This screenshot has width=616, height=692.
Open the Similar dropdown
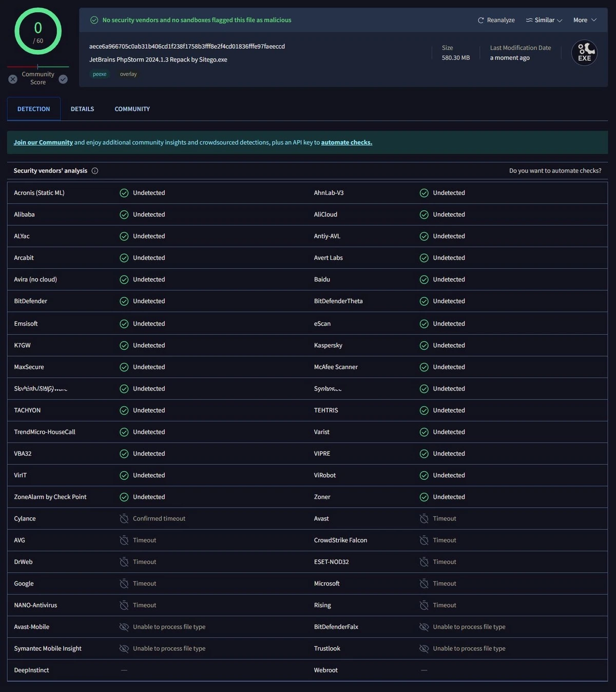(x=544, y=20)
